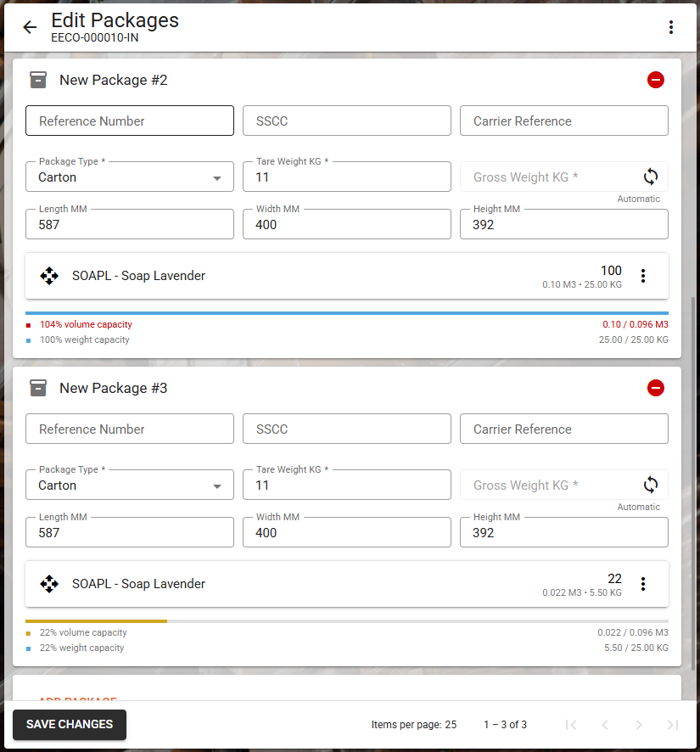
Task: Edit Width MM in Package #3
Action: point(347,532)
